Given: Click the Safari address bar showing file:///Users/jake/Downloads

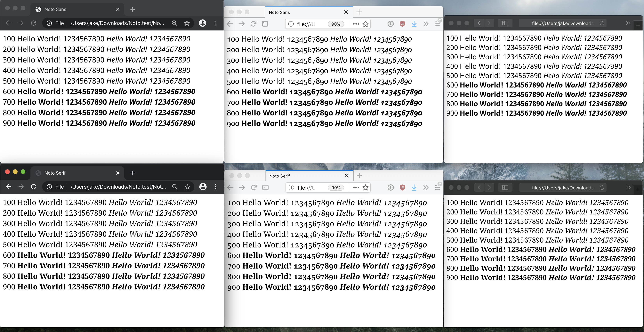Looking at the screenshot, I should coord(562,23).
